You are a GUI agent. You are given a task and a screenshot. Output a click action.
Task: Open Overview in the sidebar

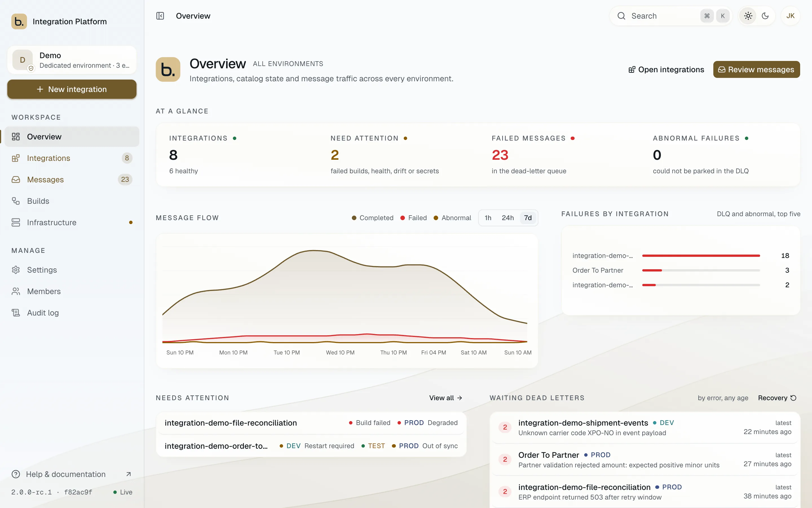click(72, 137)
